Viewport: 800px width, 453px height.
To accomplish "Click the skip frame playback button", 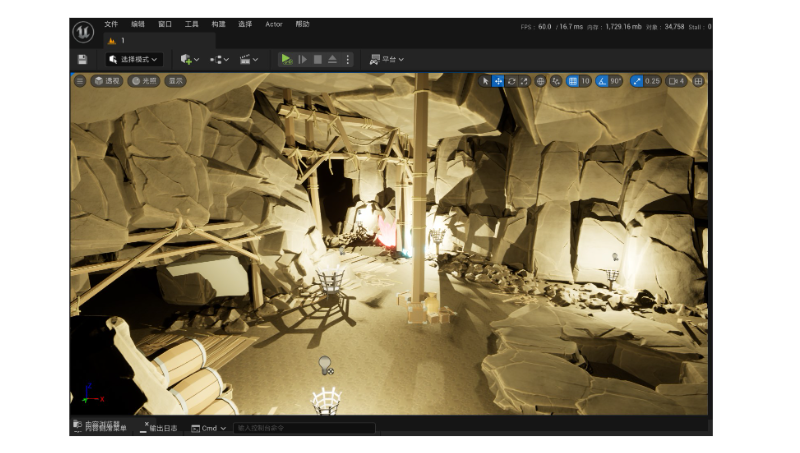I will (x=303, y=59).
